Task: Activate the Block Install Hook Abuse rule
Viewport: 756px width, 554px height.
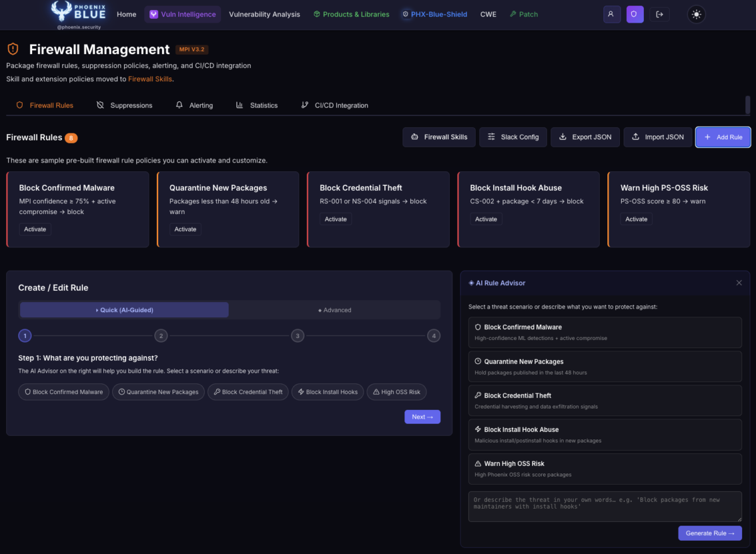Action: point(486,219)
